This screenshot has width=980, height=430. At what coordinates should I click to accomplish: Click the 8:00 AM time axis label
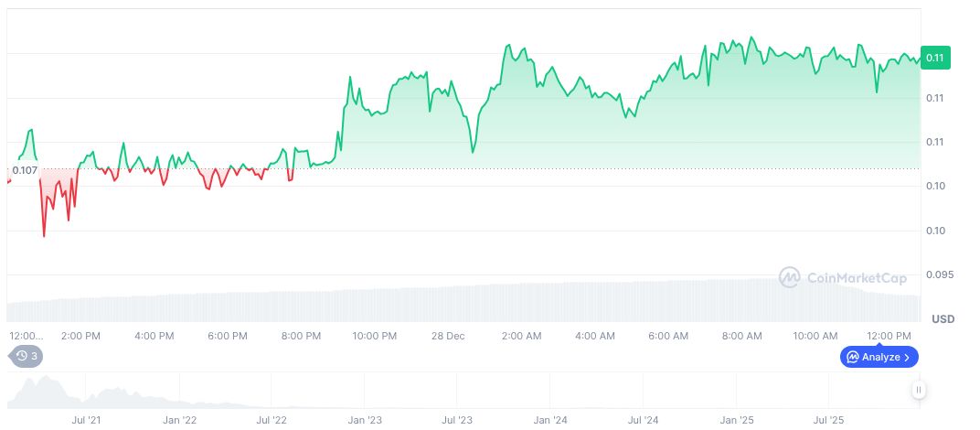coord(741,336)
